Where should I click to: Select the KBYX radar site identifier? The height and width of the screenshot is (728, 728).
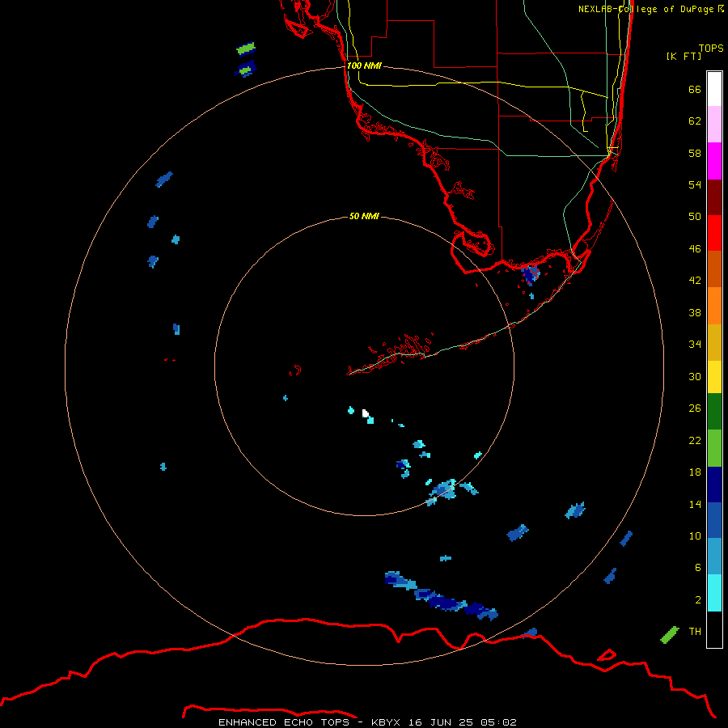coord(385,722)
